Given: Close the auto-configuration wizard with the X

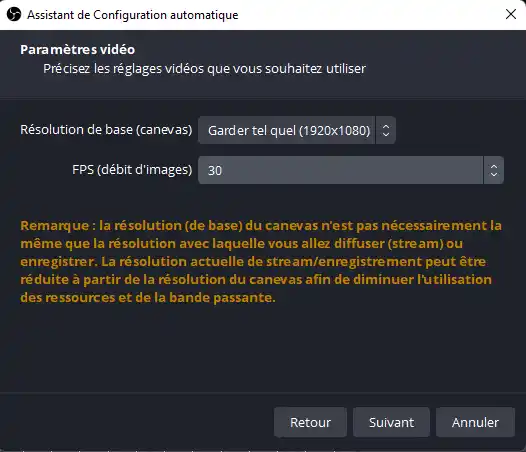Looking at the screenshot, I should coord(511,14).
